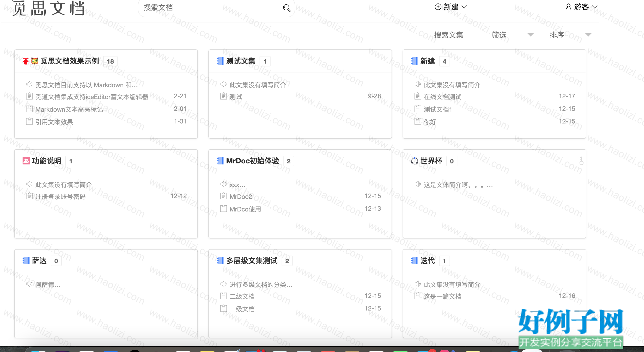Open the MrDoc初始体验 collection
This screenshot has width=644, height=352.
click(253, 161)
